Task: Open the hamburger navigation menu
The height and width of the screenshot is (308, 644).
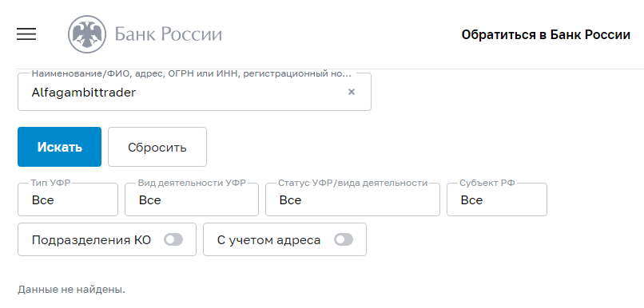Action: tap(26, 34)
